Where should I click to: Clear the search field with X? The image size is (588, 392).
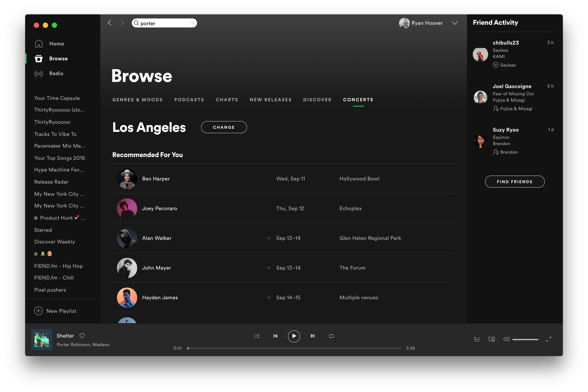pos(192,23)
